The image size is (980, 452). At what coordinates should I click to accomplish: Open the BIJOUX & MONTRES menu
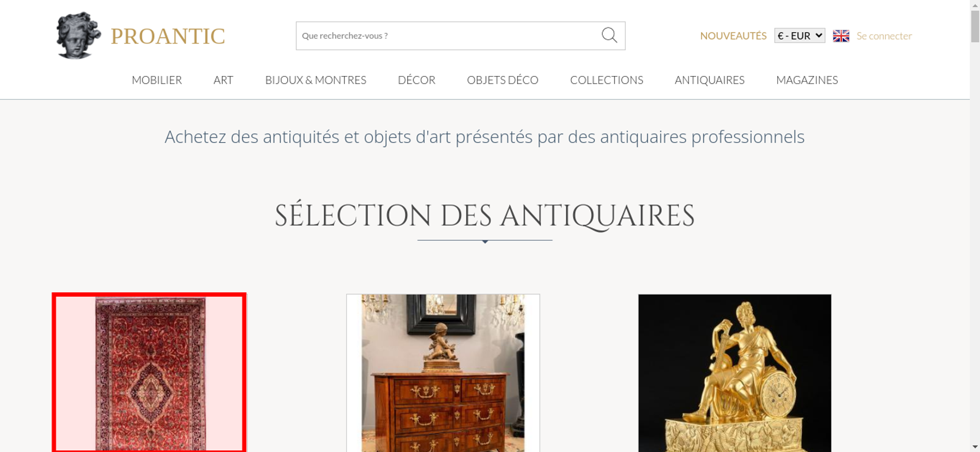coord(316,80)
